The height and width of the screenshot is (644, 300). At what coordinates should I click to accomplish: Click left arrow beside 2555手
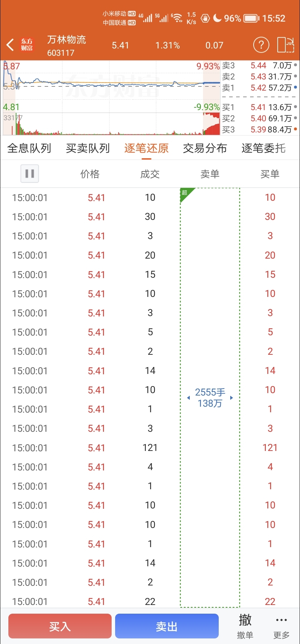(188, 398)
